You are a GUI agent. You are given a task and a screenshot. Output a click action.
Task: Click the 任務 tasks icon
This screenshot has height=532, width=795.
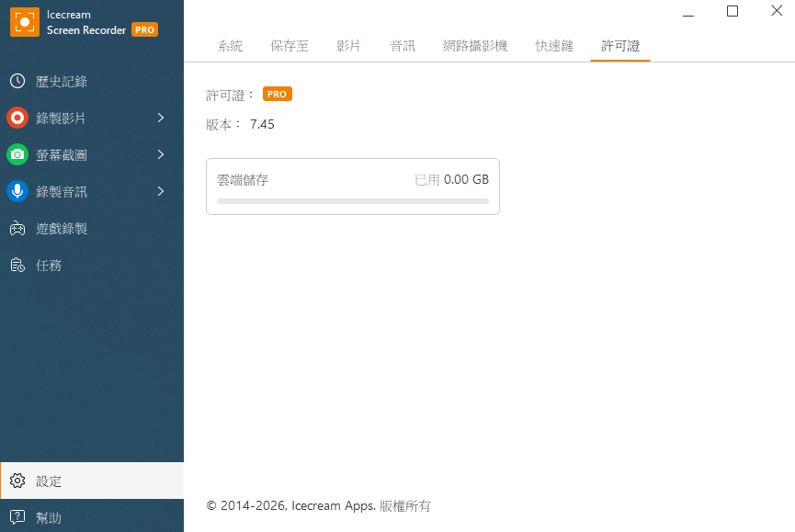coord(17,265)
